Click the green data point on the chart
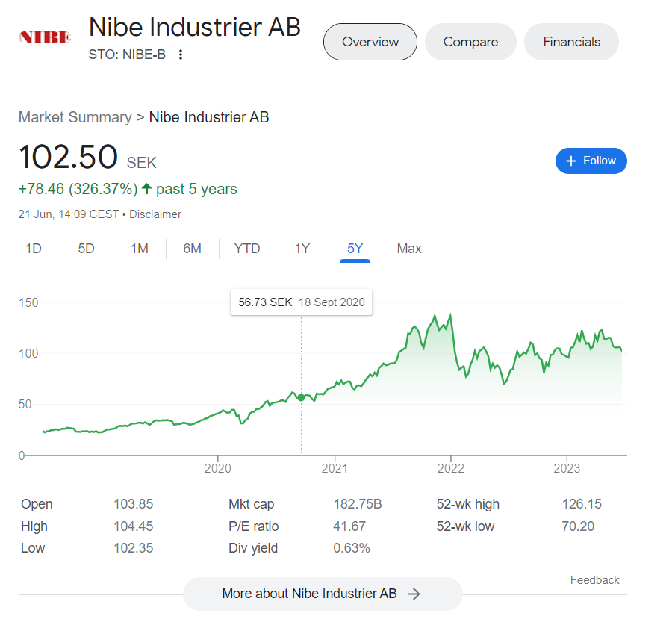Viewport: 672px width, 625px height. (302, 398)
